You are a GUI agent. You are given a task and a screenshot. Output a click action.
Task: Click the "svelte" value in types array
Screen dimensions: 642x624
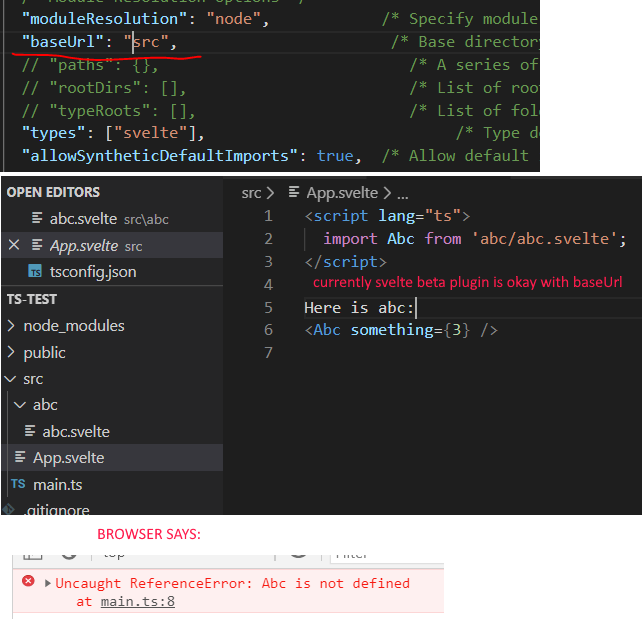pyautogui.click(x=151, y=133)
